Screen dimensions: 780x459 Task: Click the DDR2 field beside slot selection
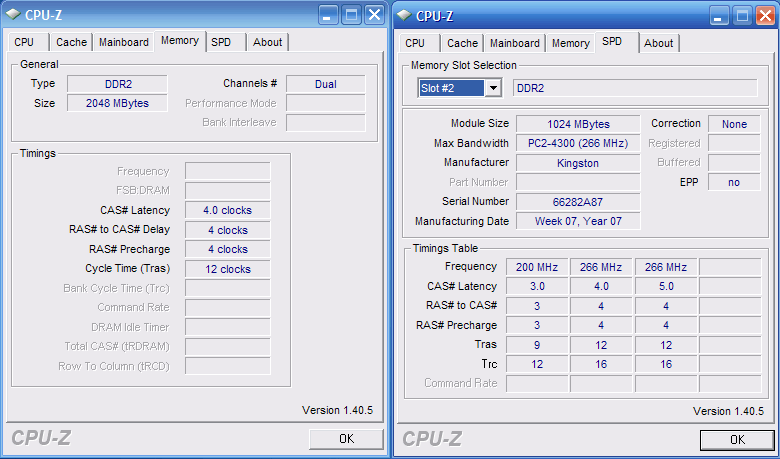point(635,89)
